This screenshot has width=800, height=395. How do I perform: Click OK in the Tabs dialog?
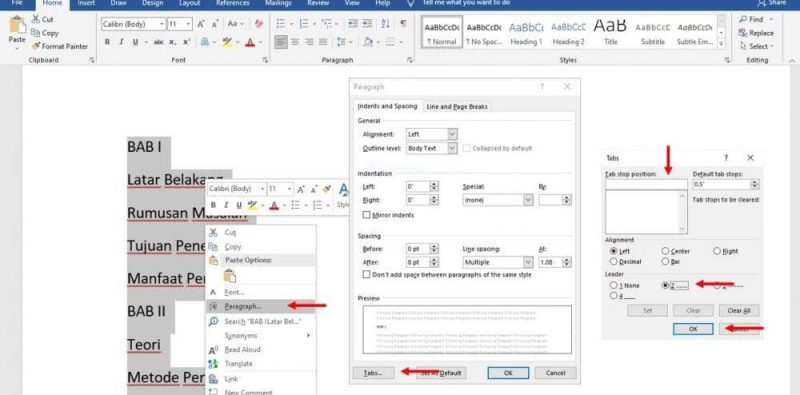(x=693, y=329)
